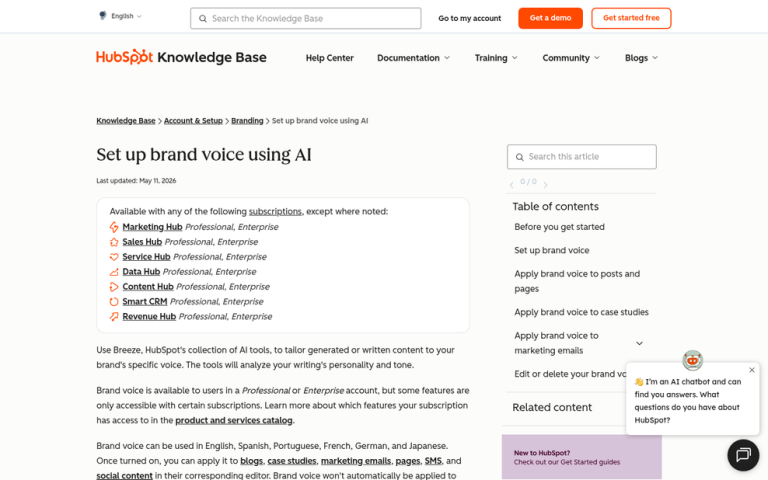This screenshot has width=768, height=480.
Task: Jump to Apply brand voice to case studies
Action: point(581,312)
